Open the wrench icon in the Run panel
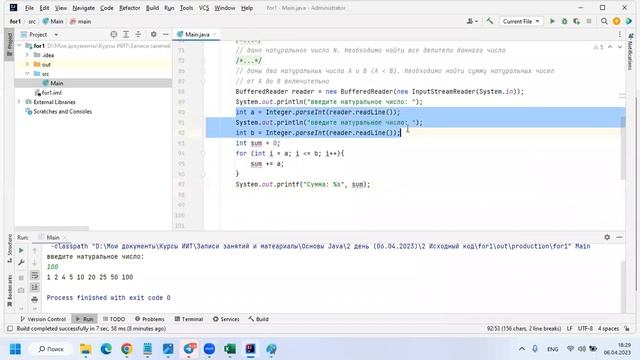 (21, 262)
